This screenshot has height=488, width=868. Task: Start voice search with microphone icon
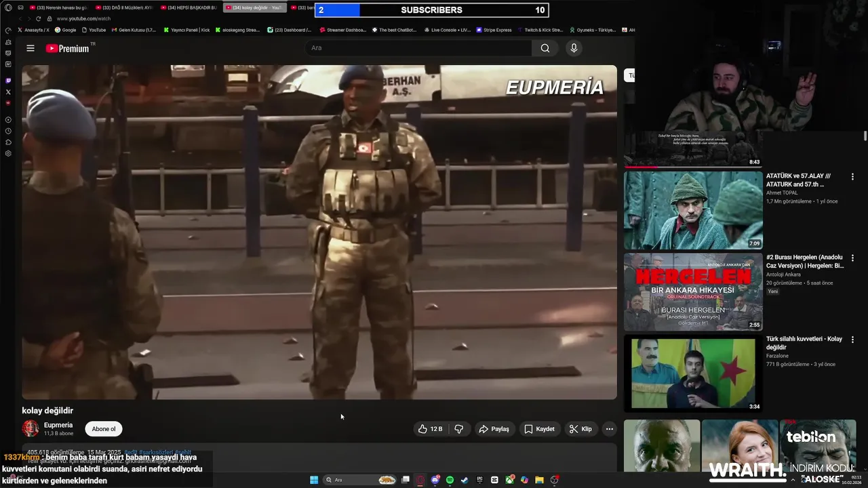tap(574, 48)
